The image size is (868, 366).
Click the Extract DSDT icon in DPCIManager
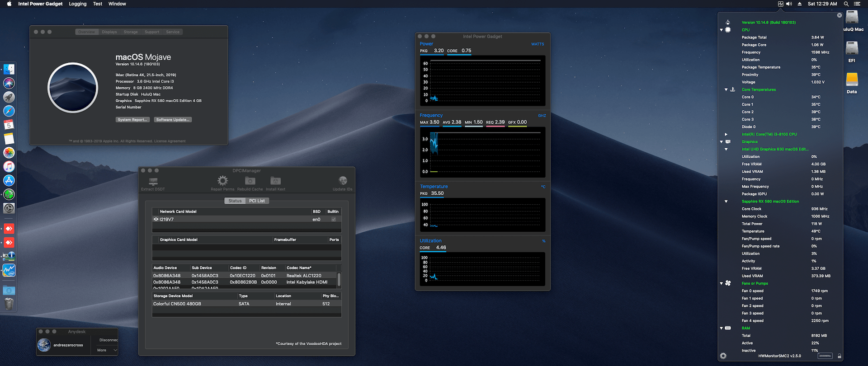153,181
